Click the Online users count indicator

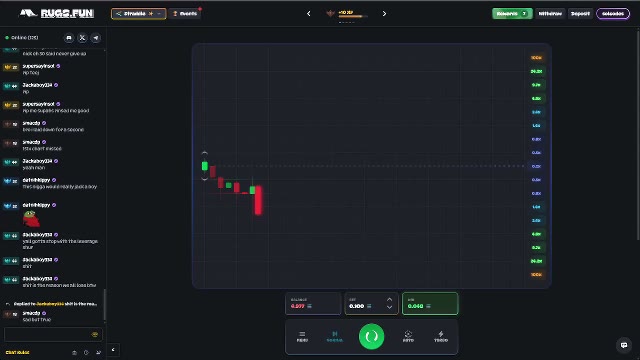[22, 38]
